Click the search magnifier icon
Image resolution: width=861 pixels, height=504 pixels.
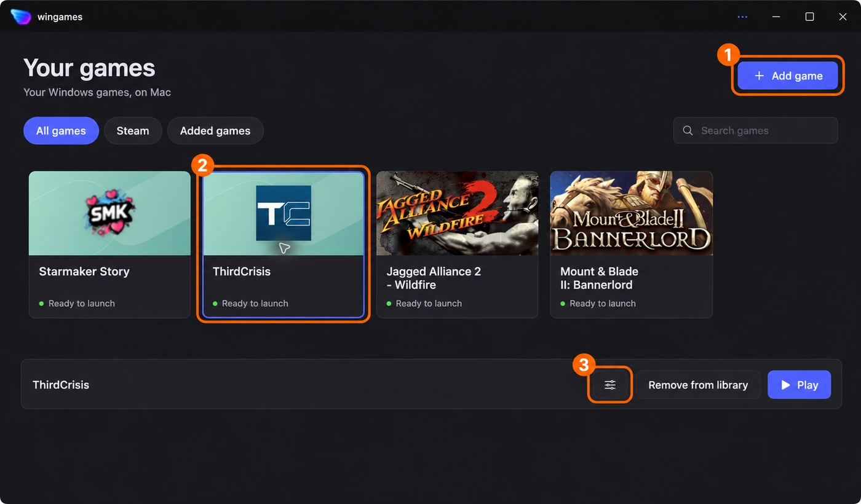[688, 130]
